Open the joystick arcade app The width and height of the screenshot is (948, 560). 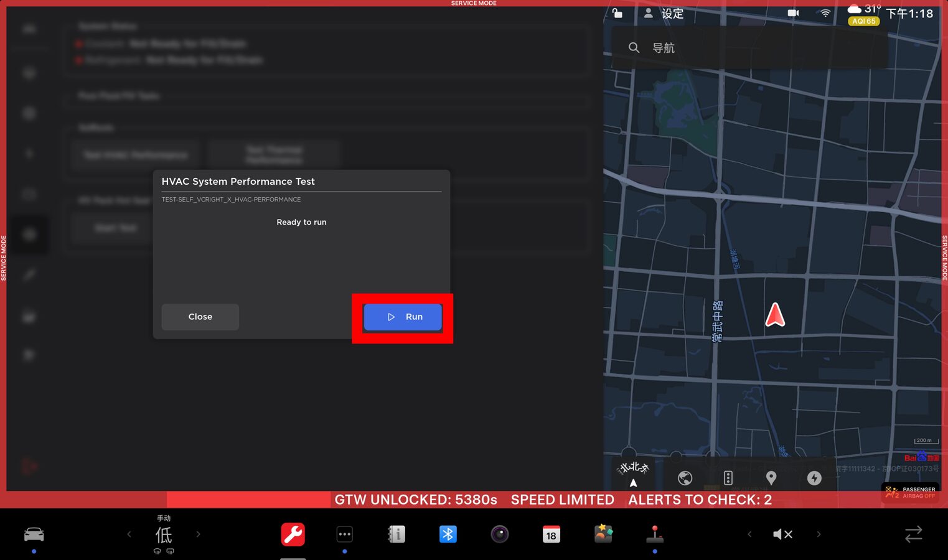tap(654, 534)
